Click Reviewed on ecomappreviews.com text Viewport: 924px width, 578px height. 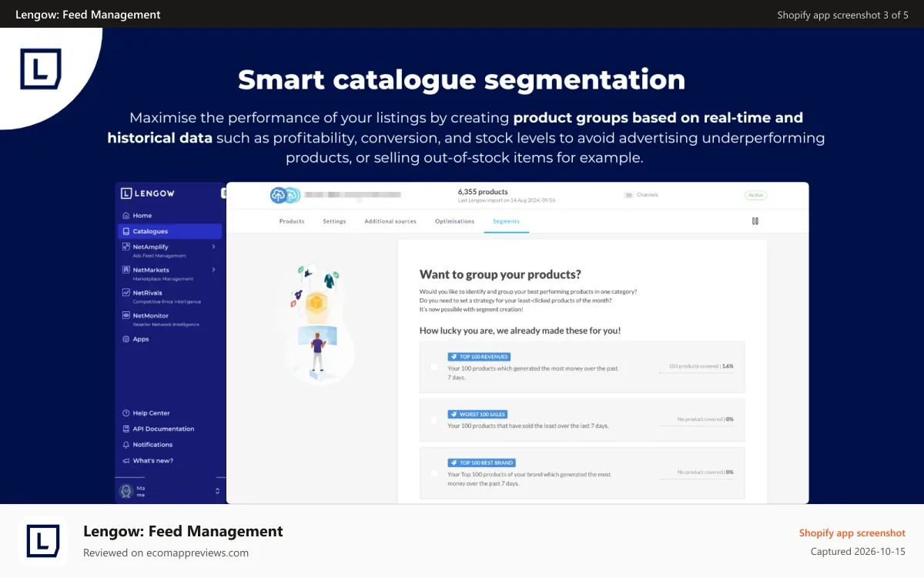pyautogui.click(x=166, y=553)
